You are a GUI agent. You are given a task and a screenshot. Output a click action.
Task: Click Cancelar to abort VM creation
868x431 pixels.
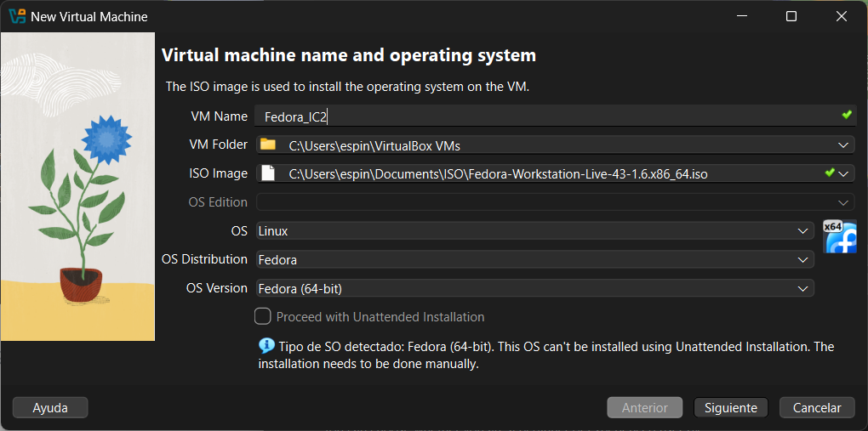pyautogui.click(x=817, y=408)
